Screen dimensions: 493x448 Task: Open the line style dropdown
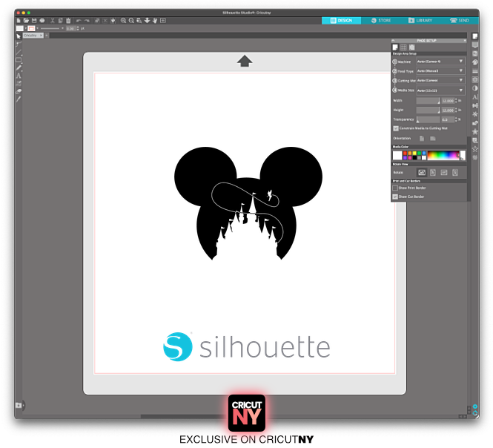point(52,28)
